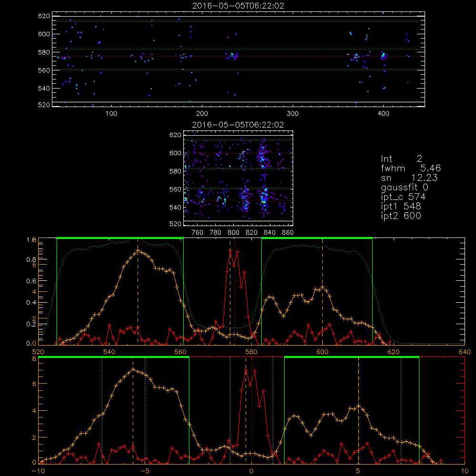Click the 'ipt1 548' entry
Image resolution: width=476 pixels, height=476 pixels.
(401, 207)
